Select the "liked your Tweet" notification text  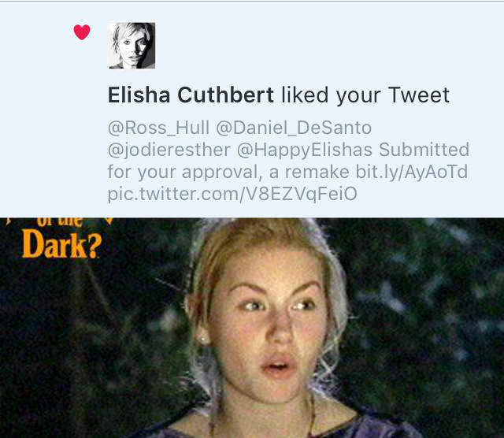[x=365, y=96]
